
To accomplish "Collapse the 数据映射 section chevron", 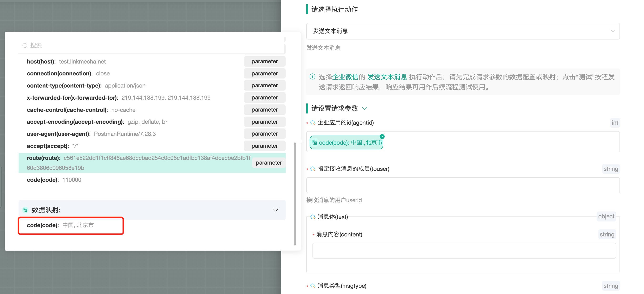I will pyautogui.click(x=276, y=210).
